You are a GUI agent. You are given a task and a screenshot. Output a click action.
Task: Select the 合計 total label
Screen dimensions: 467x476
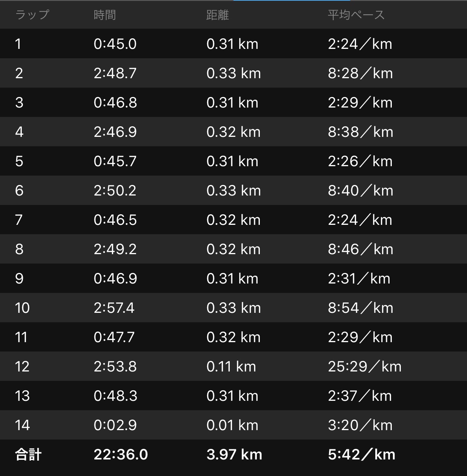[x=28, y=455]
